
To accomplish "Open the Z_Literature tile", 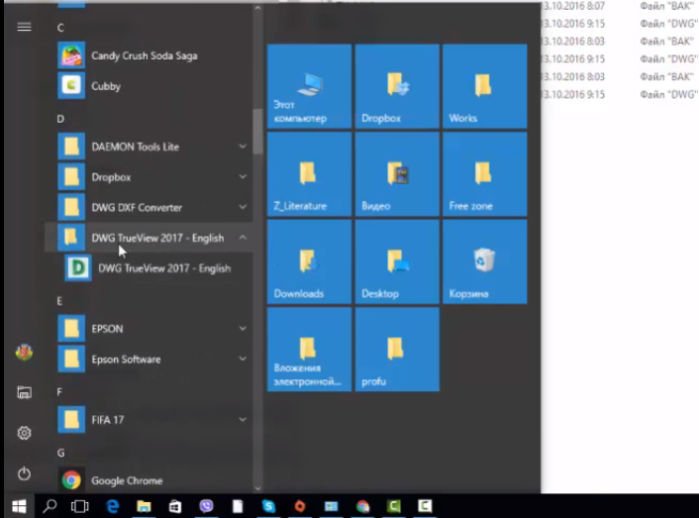I will [x=309, y=174].
